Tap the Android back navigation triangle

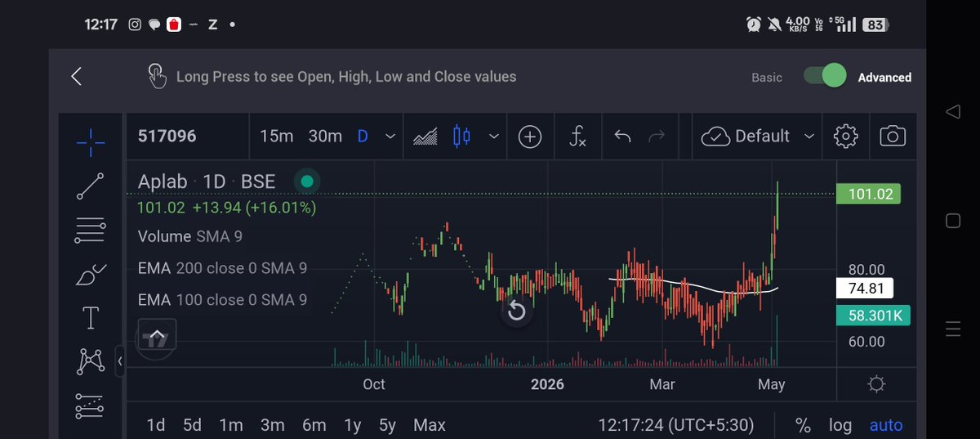[953, 111]
